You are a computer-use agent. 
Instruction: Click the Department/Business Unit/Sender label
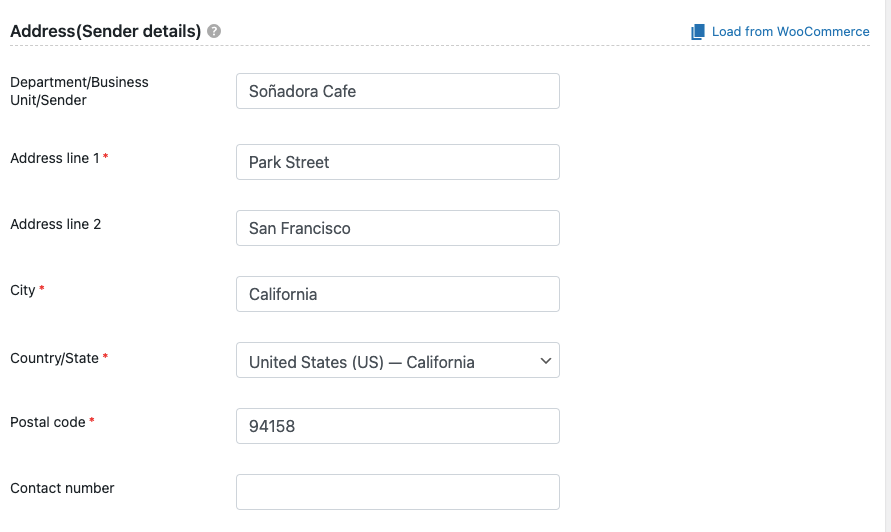(80, 91)
